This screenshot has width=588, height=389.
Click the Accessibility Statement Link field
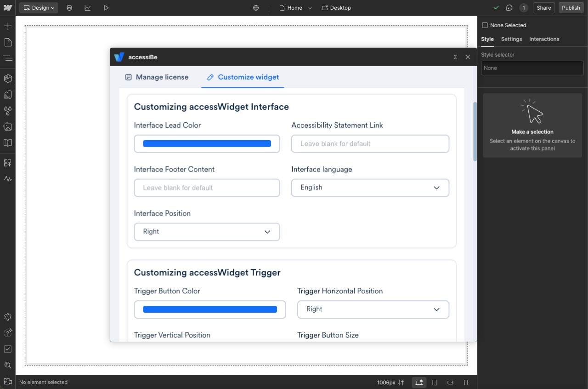click(x=370, y=143)
